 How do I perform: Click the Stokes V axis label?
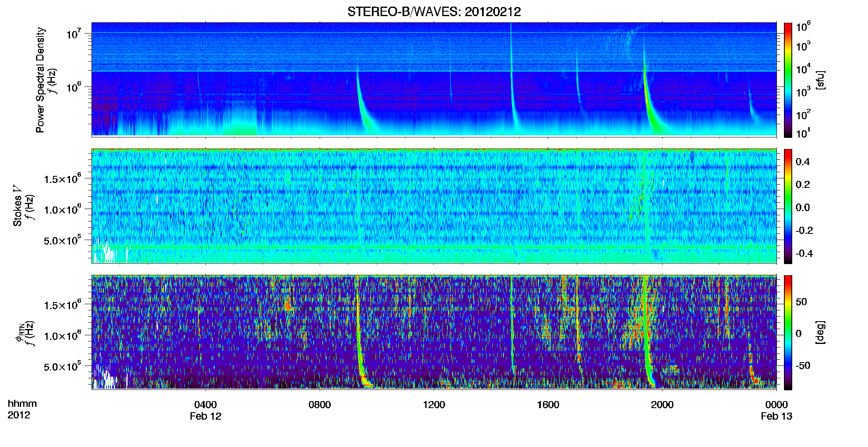[17, 206]
